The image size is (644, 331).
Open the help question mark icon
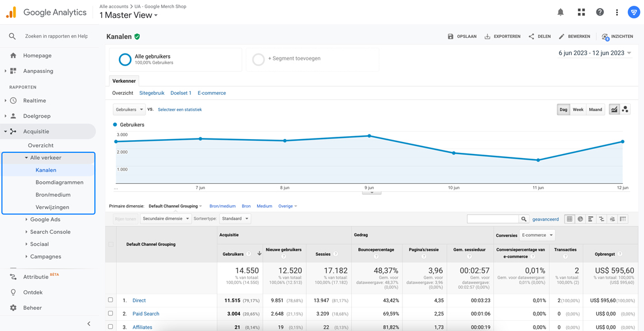(x=600, y=12)
